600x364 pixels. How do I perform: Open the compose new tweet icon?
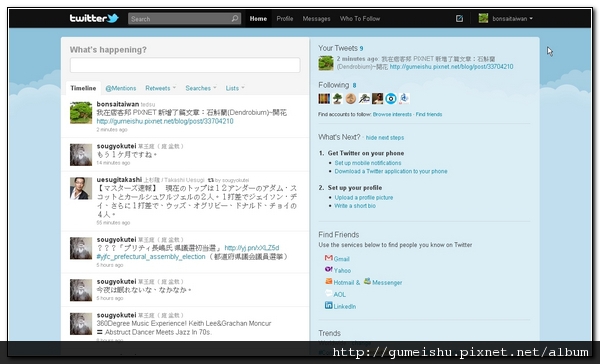point(459,18)
